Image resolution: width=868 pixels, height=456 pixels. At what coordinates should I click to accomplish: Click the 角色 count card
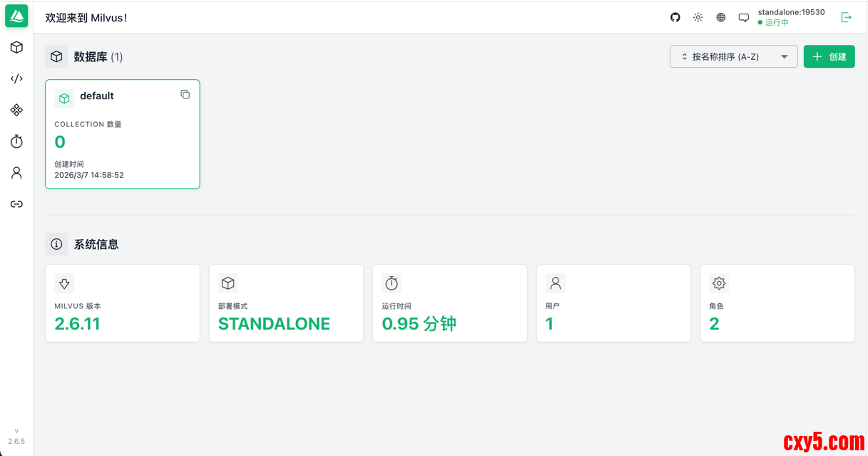coord(777,303)
